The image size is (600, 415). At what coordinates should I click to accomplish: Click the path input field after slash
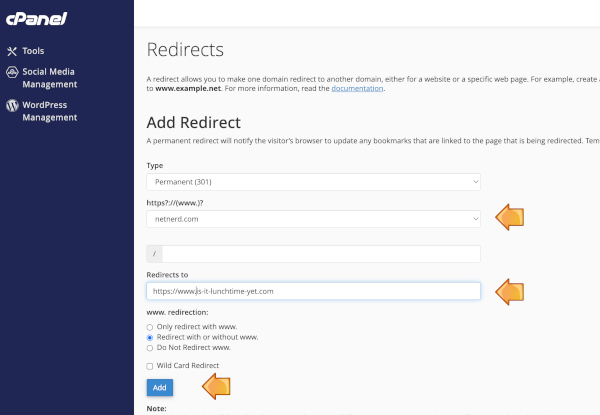321,254
